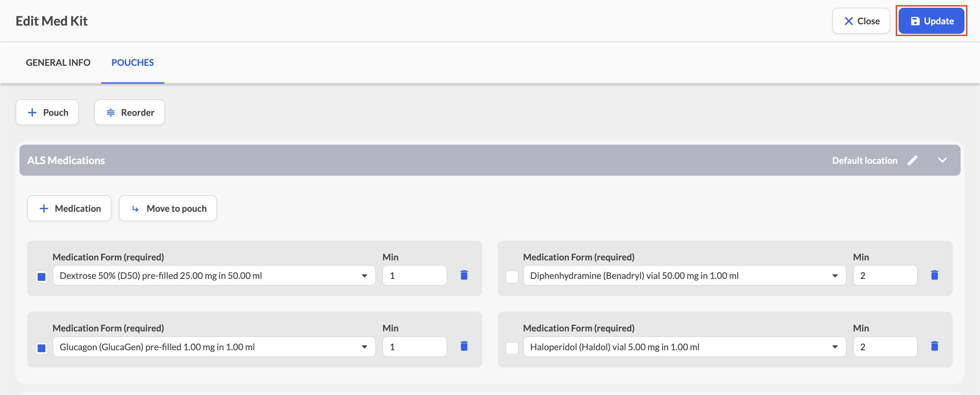Focus the Min field for Glucagon
This screenshot has height=395, width=980.
tap(414, 347)
